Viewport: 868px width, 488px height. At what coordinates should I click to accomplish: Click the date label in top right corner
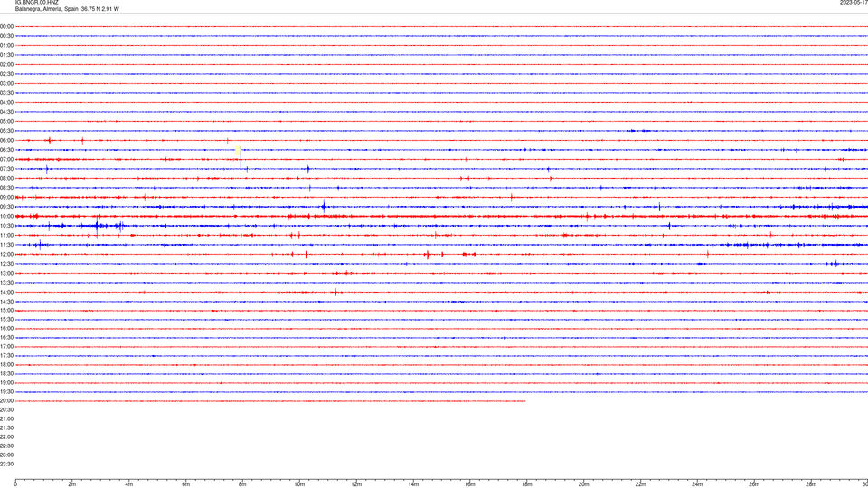click(854, 2)
